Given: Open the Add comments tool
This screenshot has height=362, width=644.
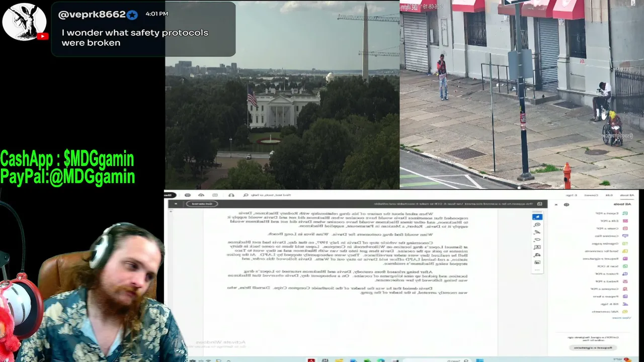Looking at the screenshot, I should coord(610,311).
